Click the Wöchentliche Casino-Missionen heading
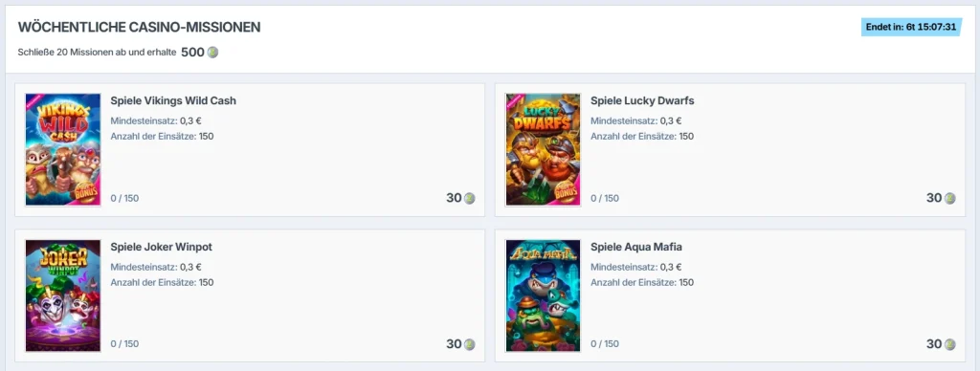This screenshot has height=371, width=980. coord(140,28)
